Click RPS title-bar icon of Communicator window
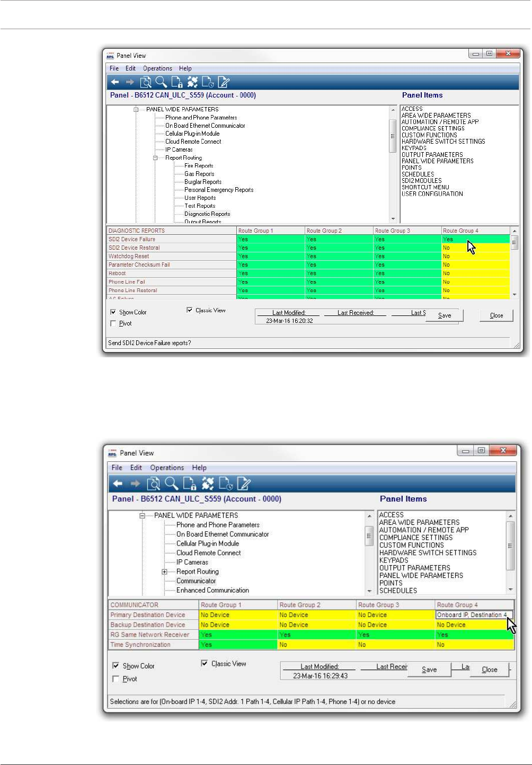532x765 pixels. pyautogui.click(x=112, y=453)
